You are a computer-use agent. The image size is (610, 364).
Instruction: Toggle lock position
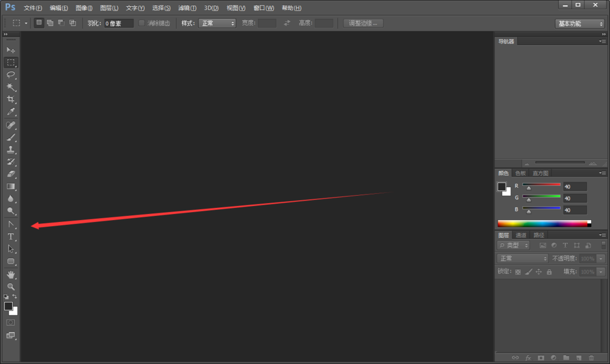539,272
